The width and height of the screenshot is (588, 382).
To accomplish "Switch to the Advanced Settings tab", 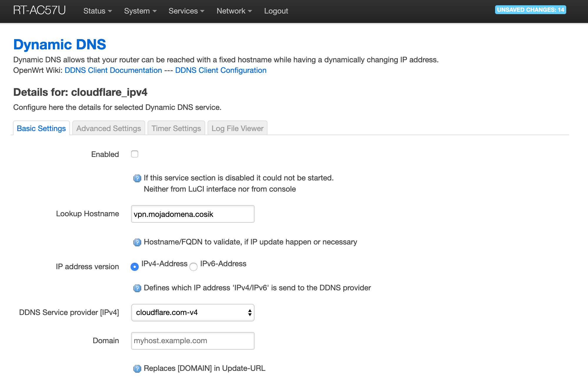I will pos(108,128).
